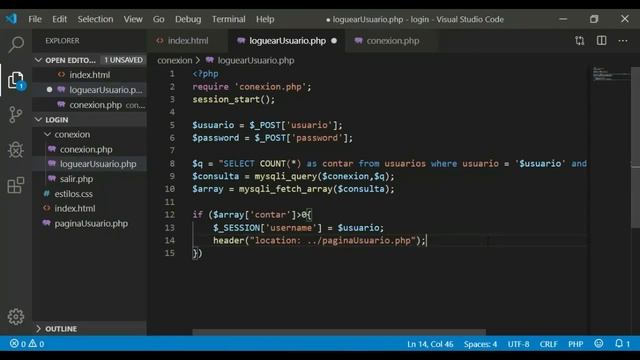Switch to the conexion.php tab
The height and width of the screenshot is (360, 640).
(392, 41)
